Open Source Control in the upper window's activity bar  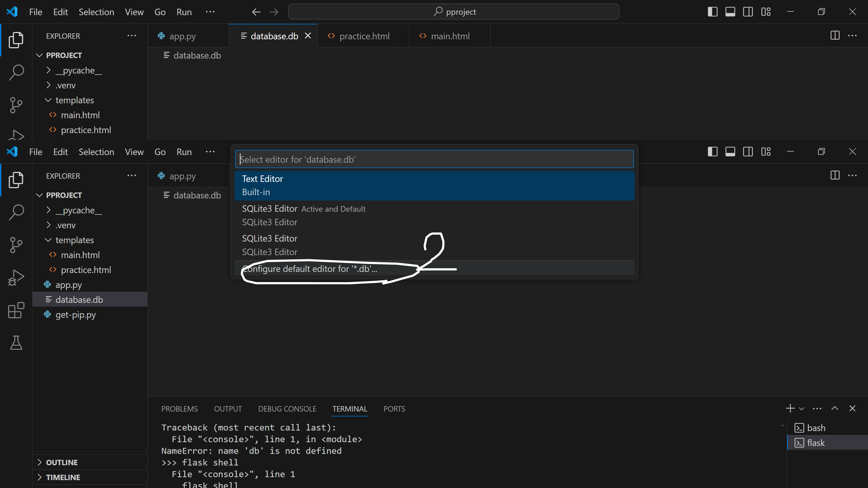[x=16, y=105]
